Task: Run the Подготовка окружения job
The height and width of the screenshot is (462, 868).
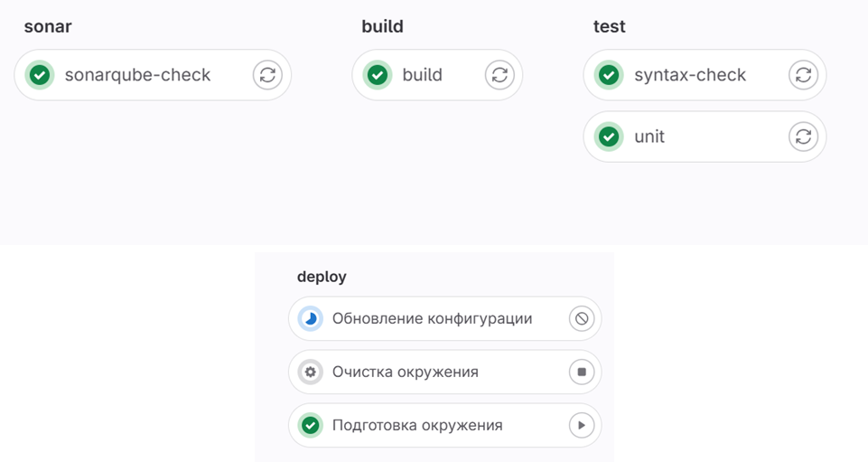Action: tap(582, 425)
